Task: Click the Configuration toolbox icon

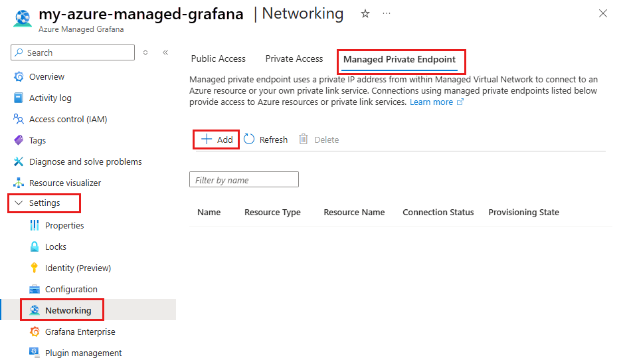Action: pos(35,289)
